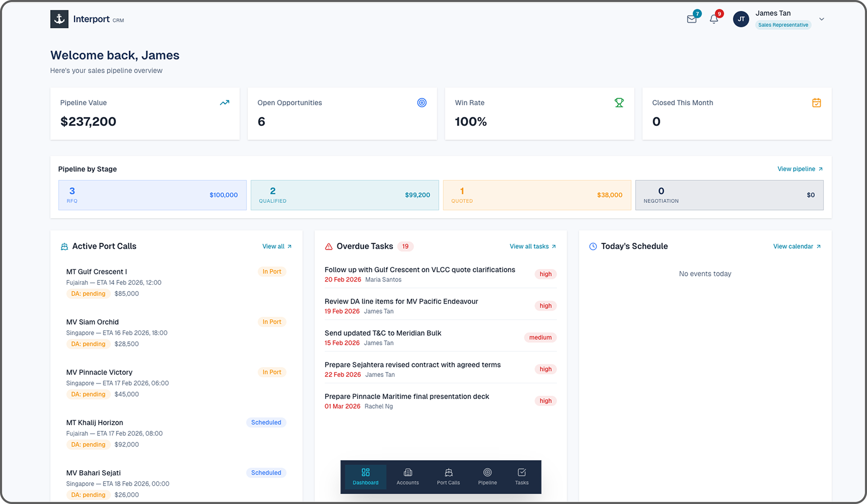Viewport: 867px width, 504px height.
Task: Click the Open Opportunities target icon
Action: (x=422, y=103)
